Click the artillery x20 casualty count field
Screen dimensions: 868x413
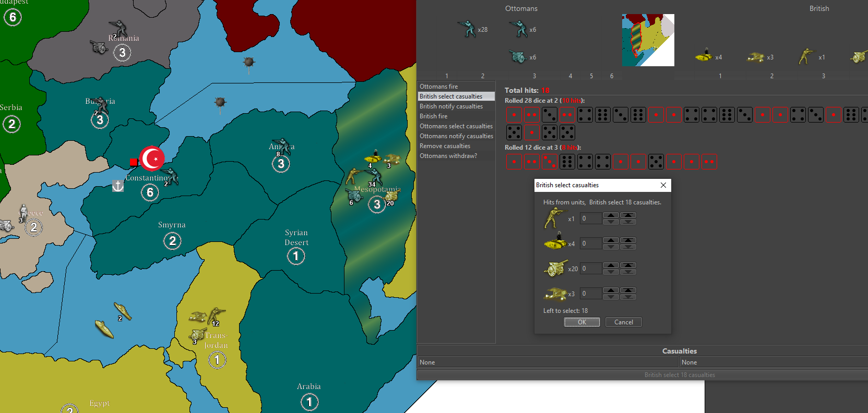point(591,269)
